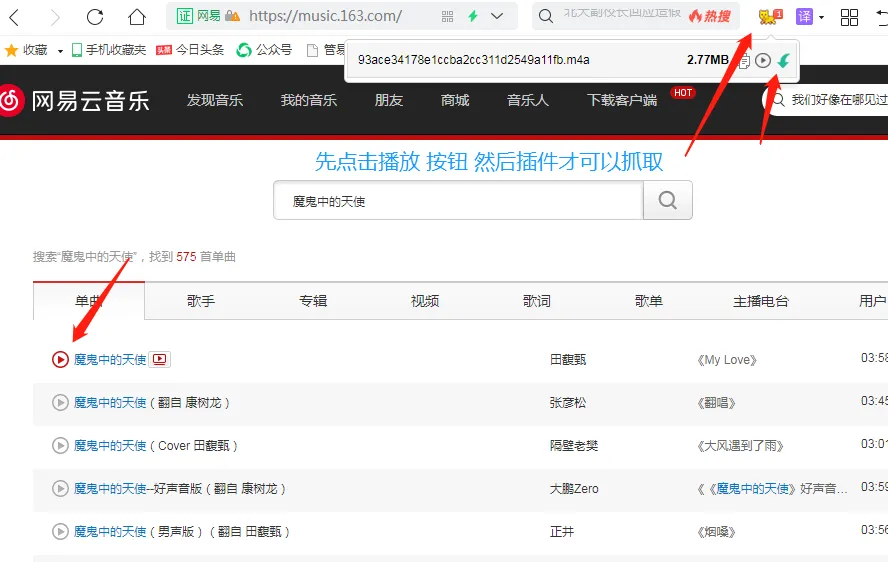Click the search input containing 魔鬼中的天使
The width and height of the screenshot is (888, 562).
(458, 201)
